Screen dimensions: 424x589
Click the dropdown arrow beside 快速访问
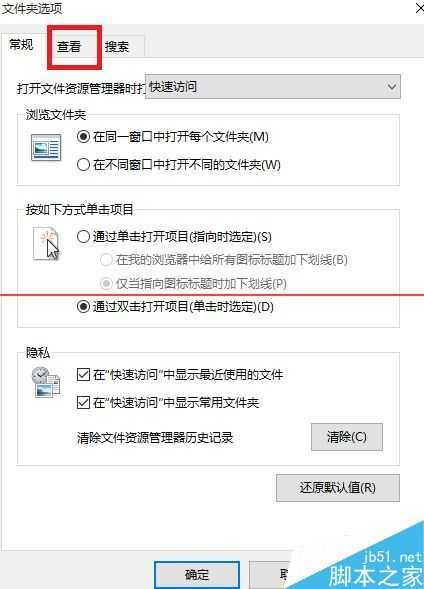(x=392, y=87)
